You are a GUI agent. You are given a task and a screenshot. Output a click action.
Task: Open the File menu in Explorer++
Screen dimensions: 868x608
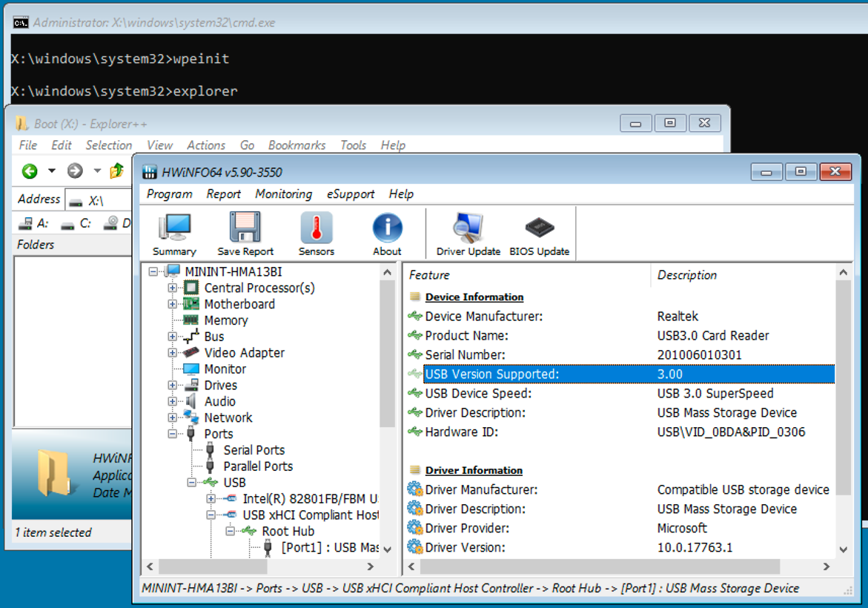27,145
